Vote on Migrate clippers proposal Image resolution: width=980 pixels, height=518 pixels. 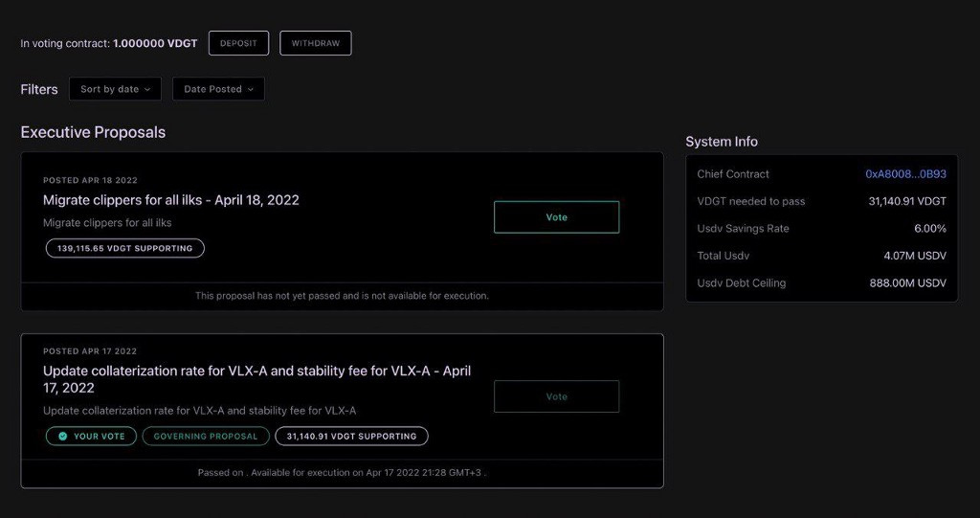pos(556,217)
